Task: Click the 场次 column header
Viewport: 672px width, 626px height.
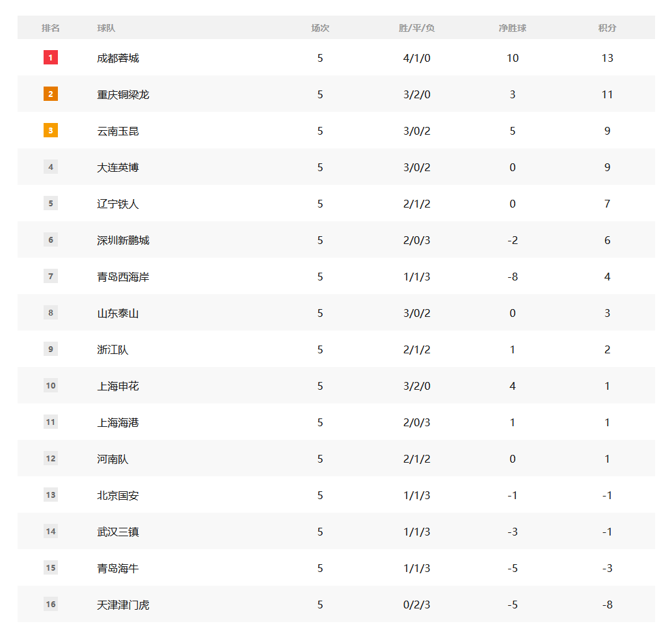Action: tap(320, 28)
